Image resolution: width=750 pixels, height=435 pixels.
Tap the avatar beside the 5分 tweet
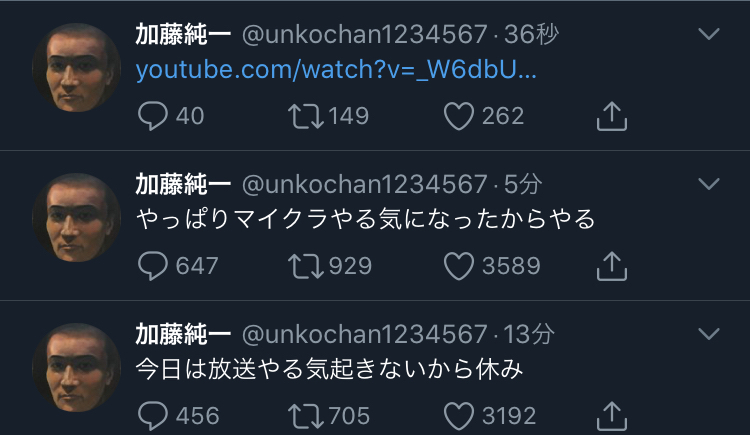coord(77,217)
